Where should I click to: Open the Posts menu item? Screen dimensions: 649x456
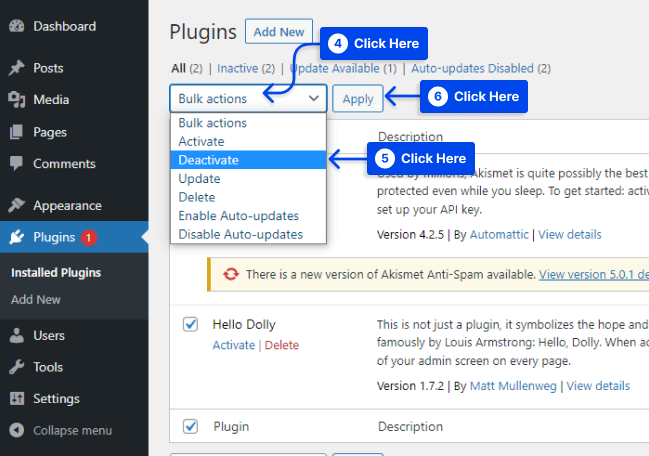[x=74, y=68]
